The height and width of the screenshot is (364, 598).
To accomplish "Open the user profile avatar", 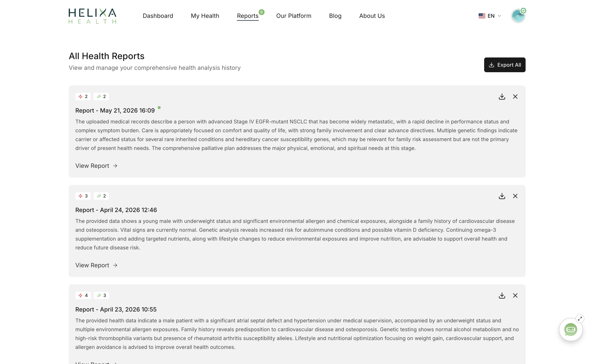I will pos(518,16).
